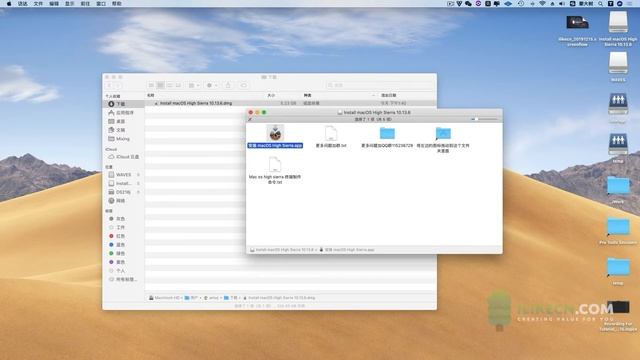Click the Share button in Downloads toolbar
640x360 pixels.
[228, 85]
